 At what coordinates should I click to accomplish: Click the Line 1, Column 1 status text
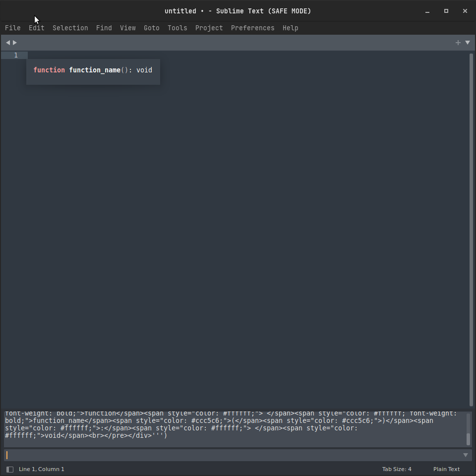(x=41, y=469)
